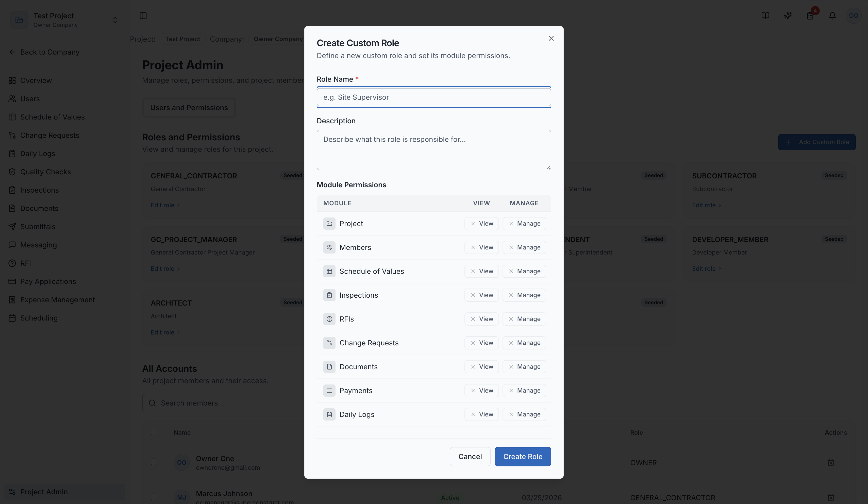Click the Project module folder icon

tap(329, 224)
